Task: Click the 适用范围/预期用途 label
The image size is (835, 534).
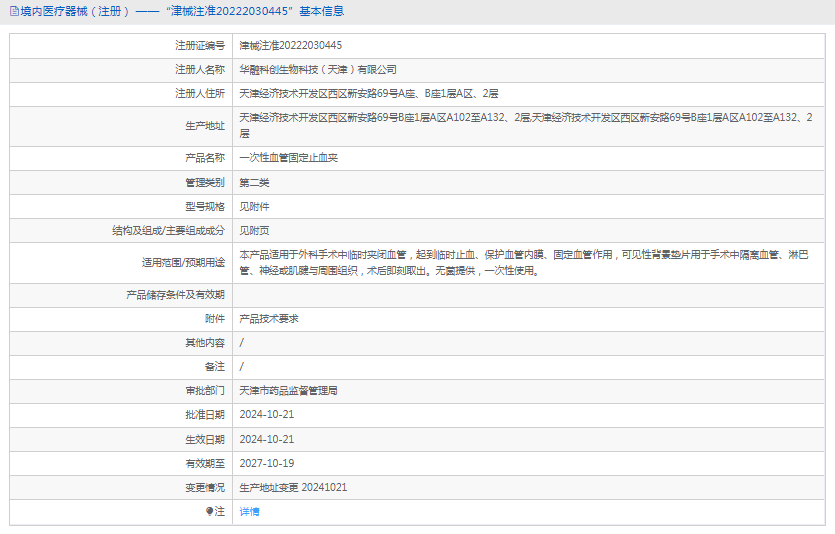Action: coord(183,262)
